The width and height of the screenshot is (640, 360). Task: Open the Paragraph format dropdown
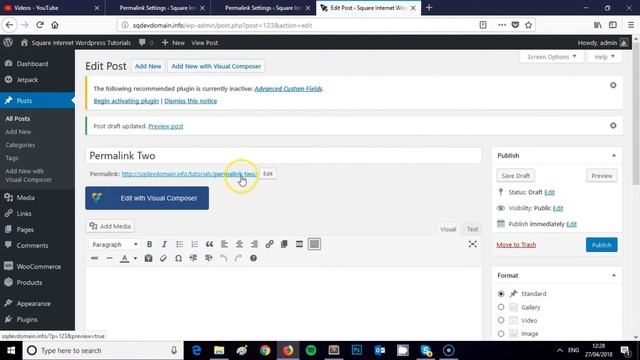pyautogui.click(x=114, y=244)
